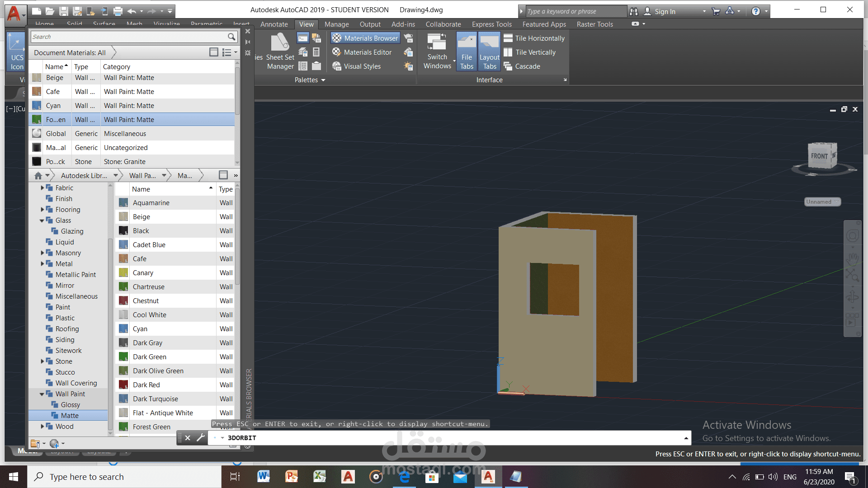This screenshot has height=488, width=868.
Task: Save the drawing via Quick Access toolbar
Action: pyautogui.click(x=64, y=11)
